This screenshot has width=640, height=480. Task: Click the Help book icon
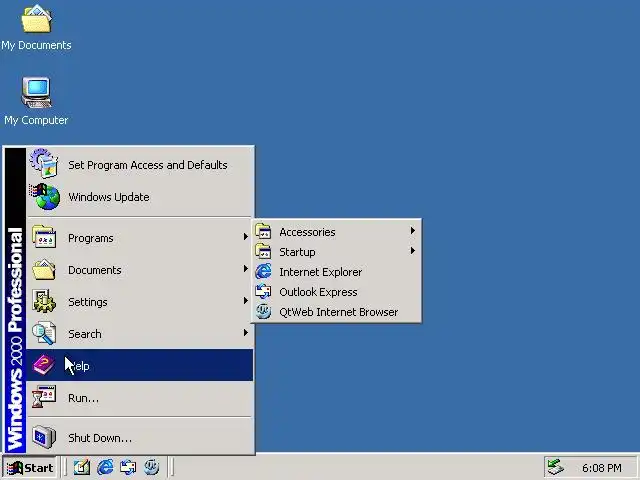[43, 365]
